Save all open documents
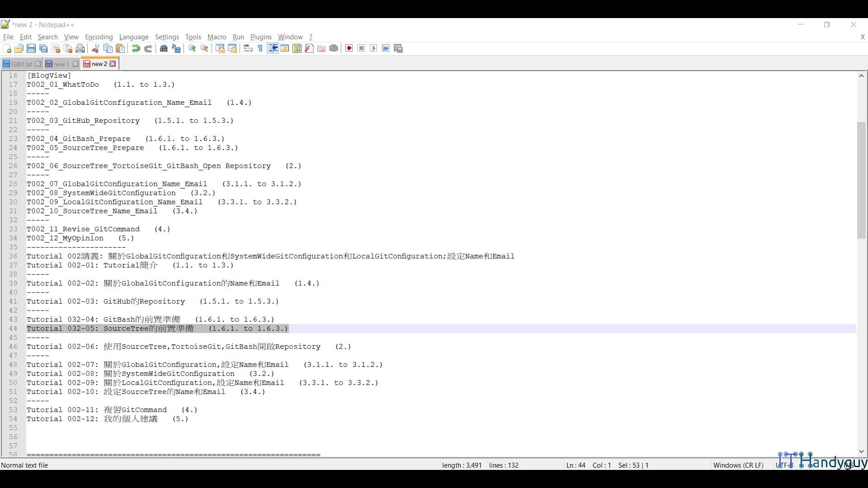This screenshot has height=488, width=868. tap(43, 48)
